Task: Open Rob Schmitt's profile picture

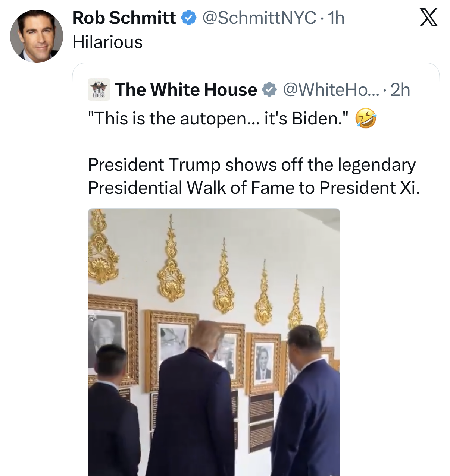Action: [x=37, y=36]
